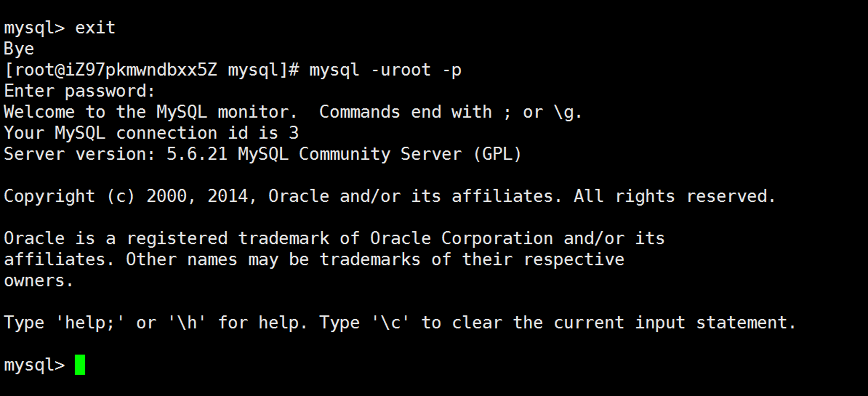Click 'MySQL Community Server (GPL)' text

[380, 154]
